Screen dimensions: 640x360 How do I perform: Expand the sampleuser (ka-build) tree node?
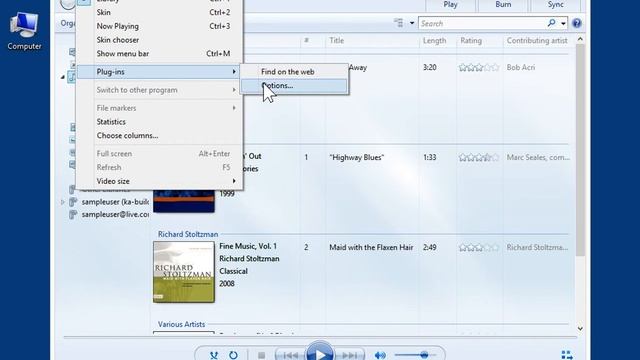coord(62,202)
